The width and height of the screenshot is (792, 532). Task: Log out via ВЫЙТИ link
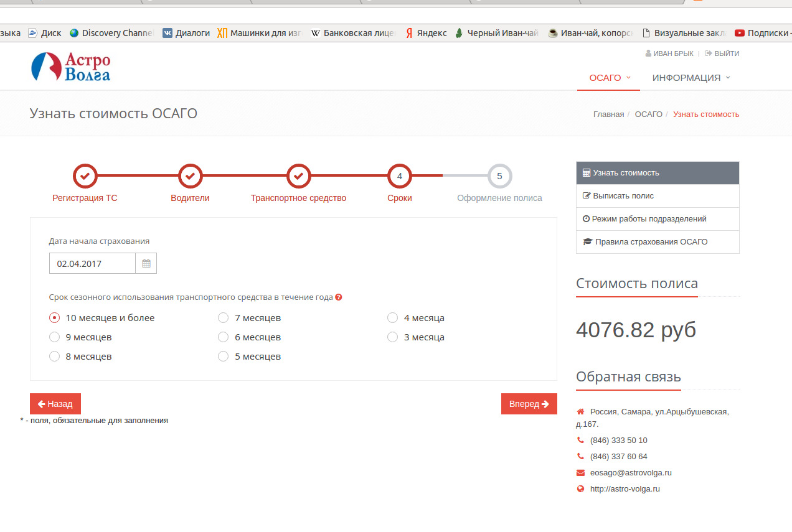[722, 54]
